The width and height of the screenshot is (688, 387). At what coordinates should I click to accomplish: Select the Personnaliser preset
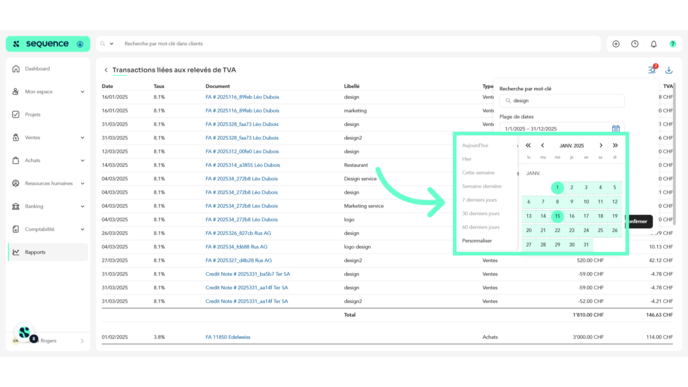pos(477,240)
